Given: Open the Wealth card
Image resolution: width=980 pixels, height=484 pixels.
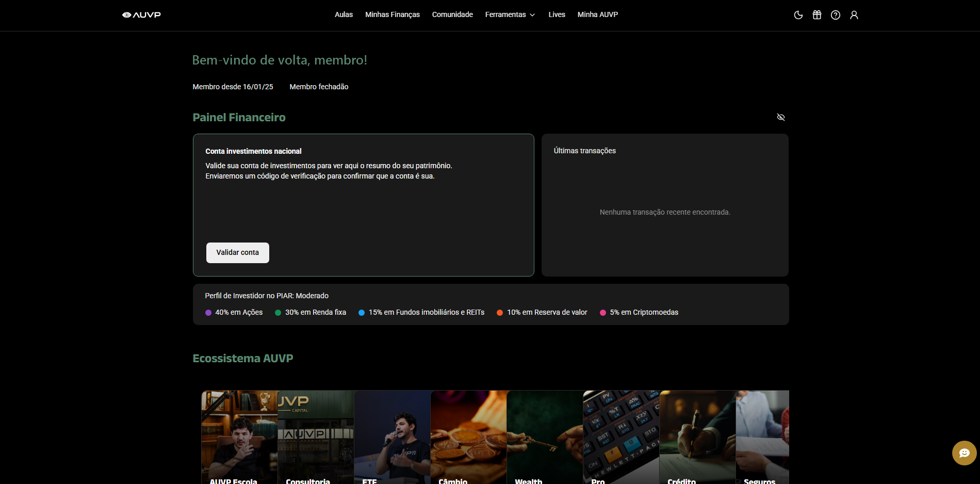Looking at the screenshot, I should pyautogui.click(x=545, y=437).
